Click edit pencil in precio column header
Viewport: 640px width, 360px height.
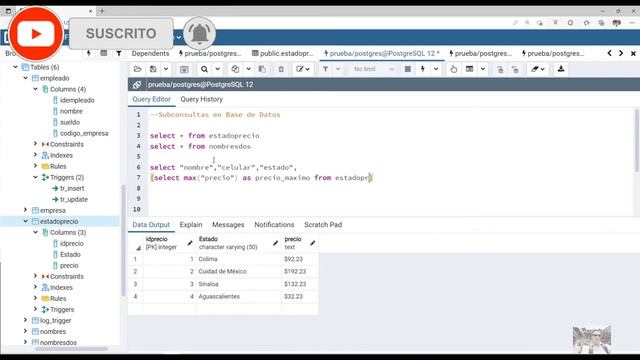[x=313, y=243]
